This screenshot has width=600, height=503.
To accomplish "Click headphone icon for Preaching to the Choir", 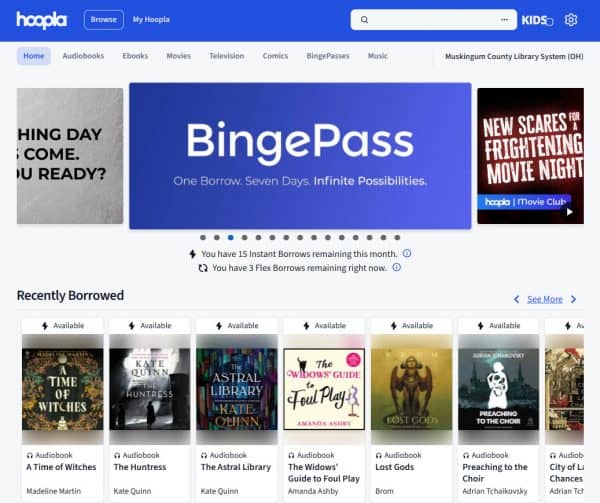I will click(x=466, y=456).
